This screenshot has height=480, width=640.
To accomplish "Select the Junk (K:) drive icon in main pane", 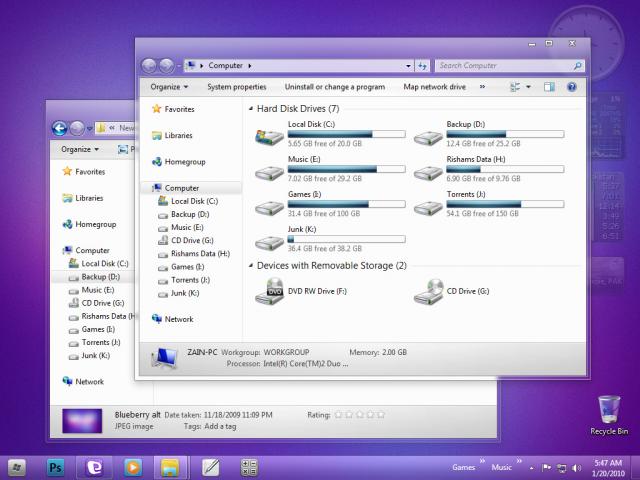I will point(269,243).
